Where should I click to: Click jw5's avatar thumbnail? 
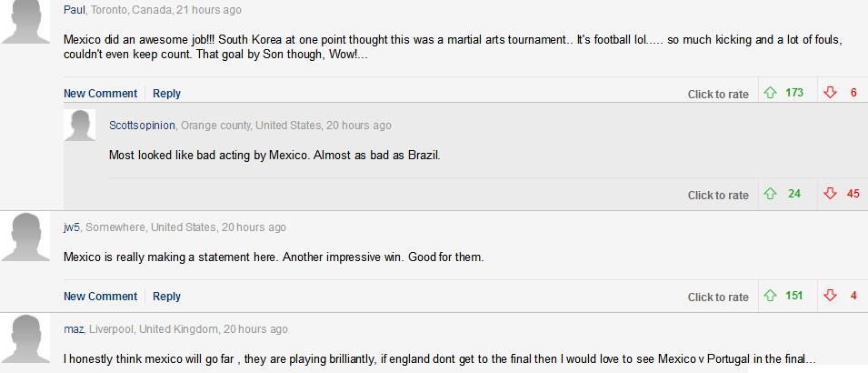25,237
